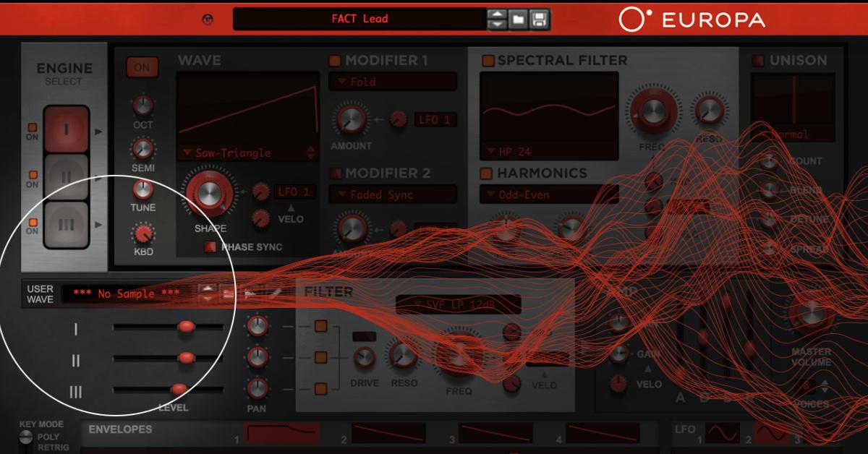Viewport: 868px width, 454px height.
Task: Select the LFO 2 waveform icon
Action: pyautogui.click(x=770, y=434)
